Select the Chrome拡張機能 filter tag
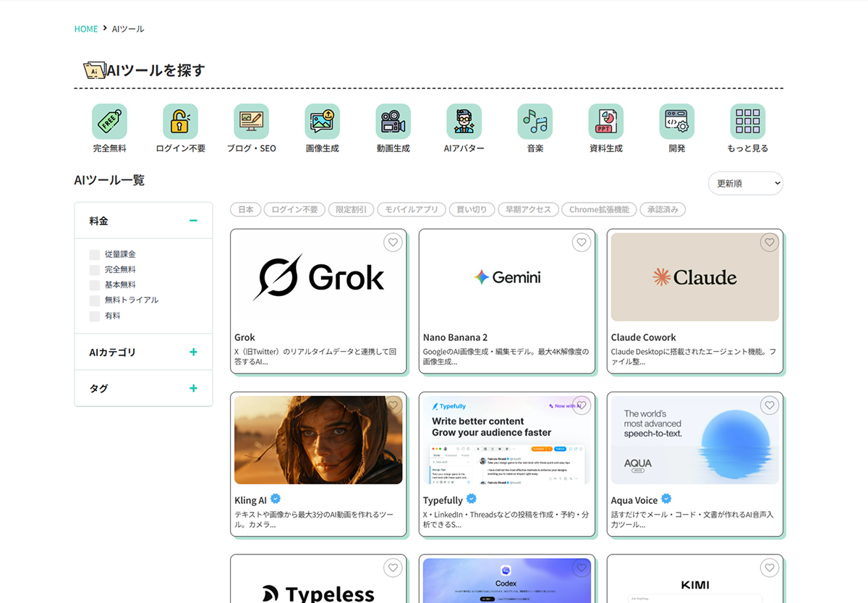This screenshot has height=603, width=868. (x=600, y=210)
